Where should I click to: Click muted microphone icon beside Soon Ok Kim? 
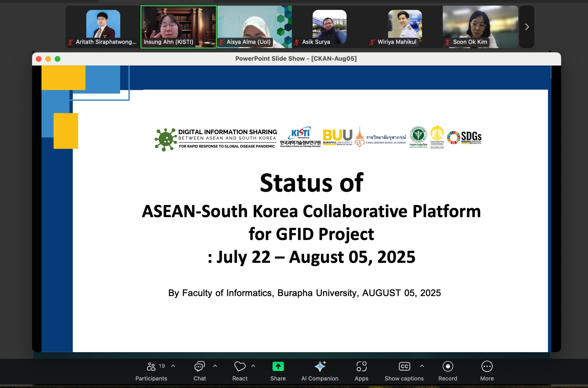[x=448, y=43]
